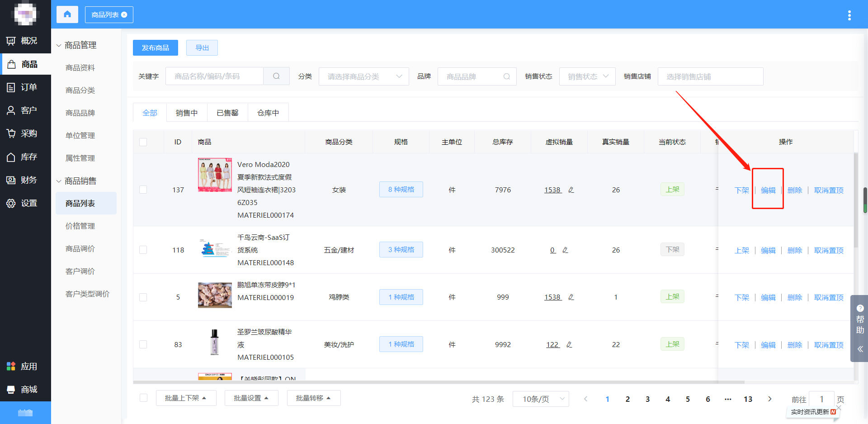Click the home icon in top bar
The image size is (868, 424).
tap(67, 14)
